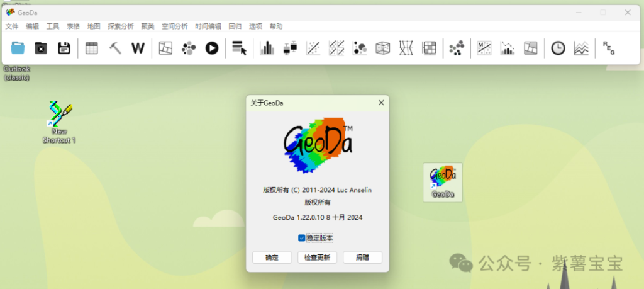The width and height of the screenshot is (644, 289).
Task: Click the 捐赠 button
Action: tap(362, 258)
